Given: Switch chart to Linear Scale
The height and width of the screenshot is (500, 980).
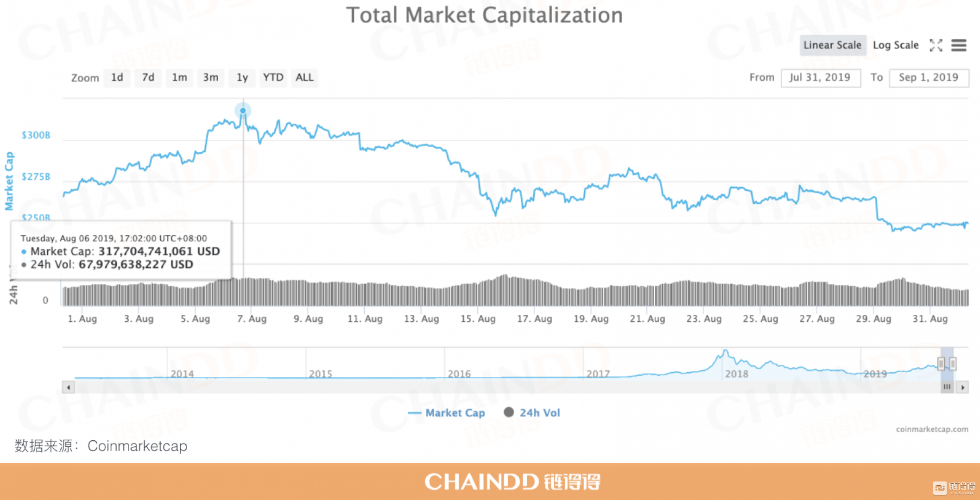Looking at the screenshot, I should click(x=832, y=45).
